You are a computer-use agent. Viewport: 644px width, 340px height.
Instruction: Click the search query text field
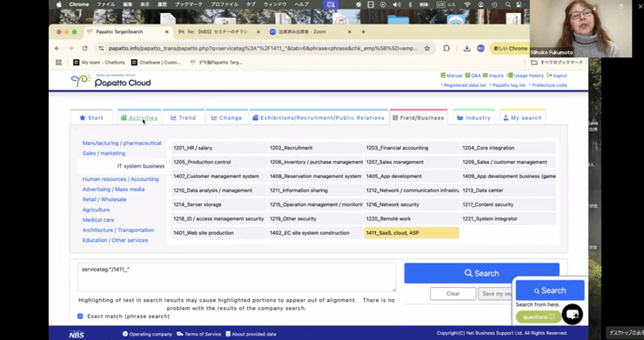click(x=237, y=277)
